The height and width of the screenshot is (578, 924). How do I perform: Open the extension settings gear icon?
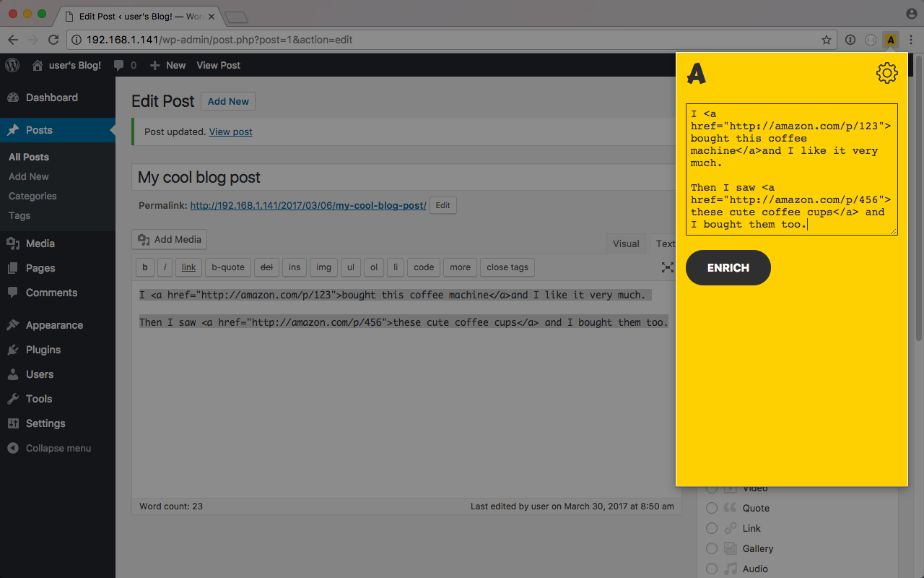pos(886,73)
